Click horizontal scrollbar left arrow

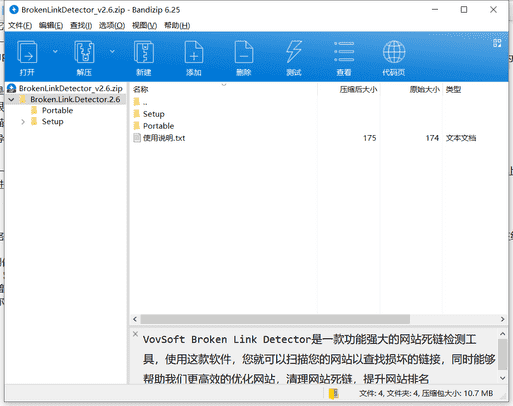point(135,319)
